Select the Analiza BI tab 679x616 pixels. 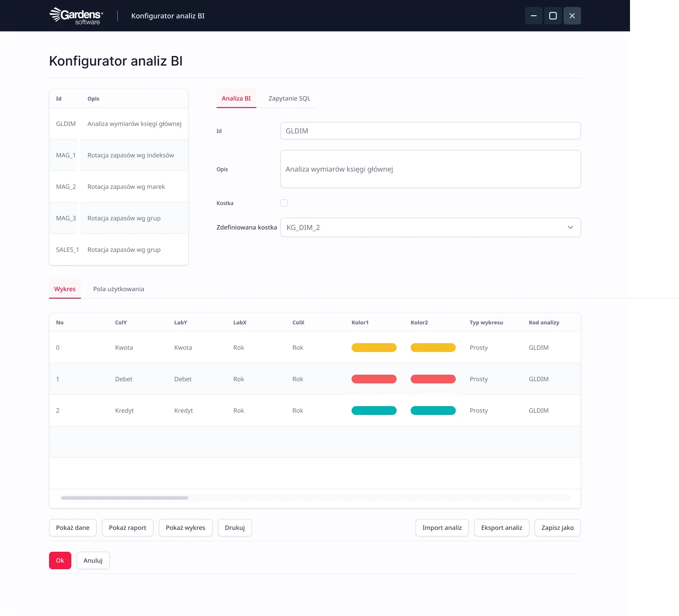(x=236, y=98)
